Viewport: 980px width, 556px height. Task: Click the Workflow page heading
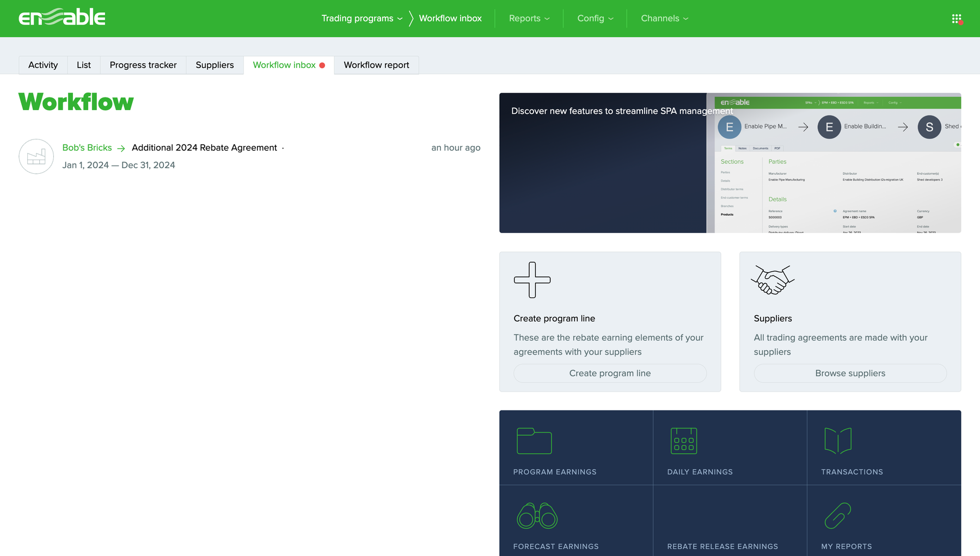(x=76, y=102)
